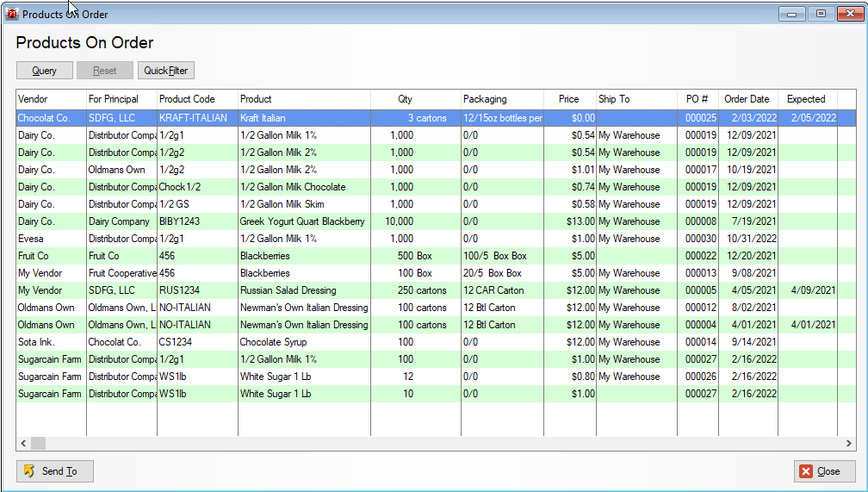Click the horizontal scrollbar left arrow
The height and width of the screenshot is (492, 868).
[23, 443]
